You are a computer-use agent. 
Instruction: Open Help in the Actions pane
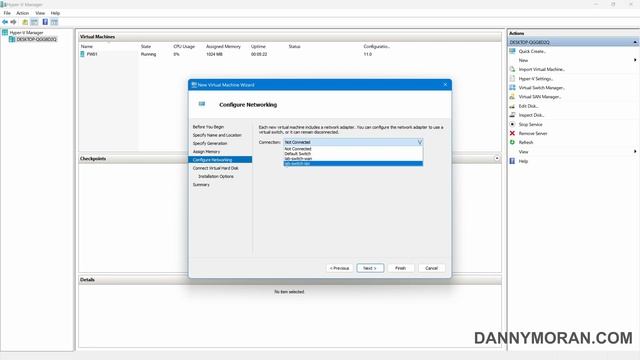click(523, 161)
